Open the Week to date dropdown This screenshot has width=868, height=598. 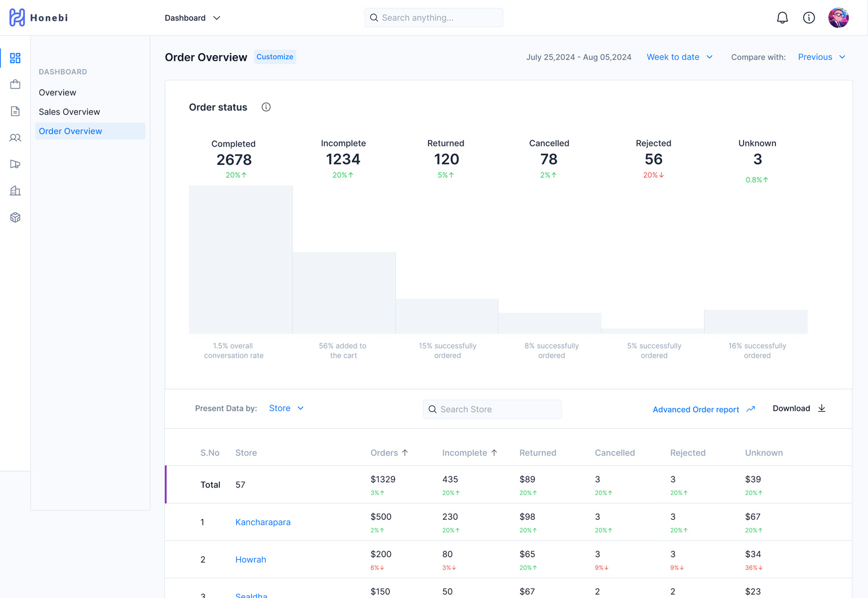coord(679,57)
